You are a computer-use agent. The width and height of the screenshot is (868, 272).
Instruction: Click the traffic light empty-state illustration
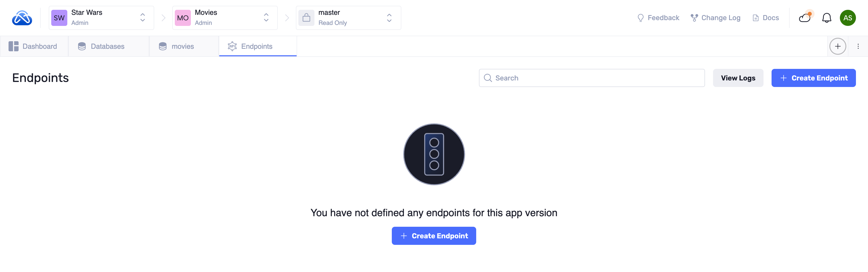pyautogui.click(x=434, y=154)
